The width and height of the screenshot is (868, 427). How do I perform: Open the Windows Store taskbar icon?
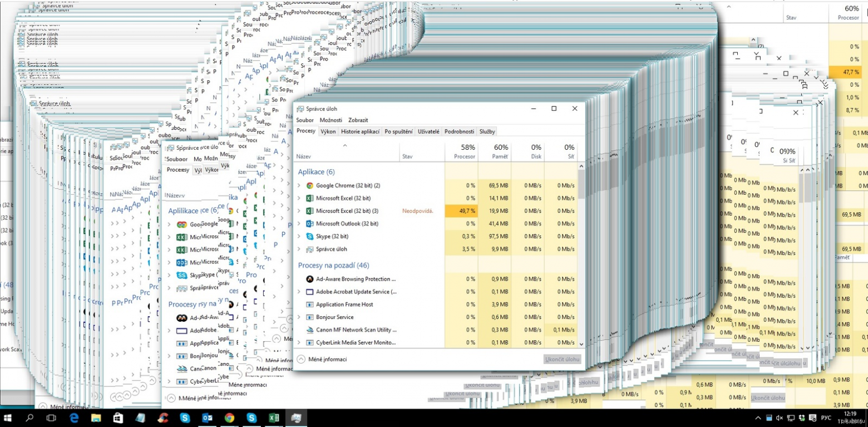pos(118,418)
